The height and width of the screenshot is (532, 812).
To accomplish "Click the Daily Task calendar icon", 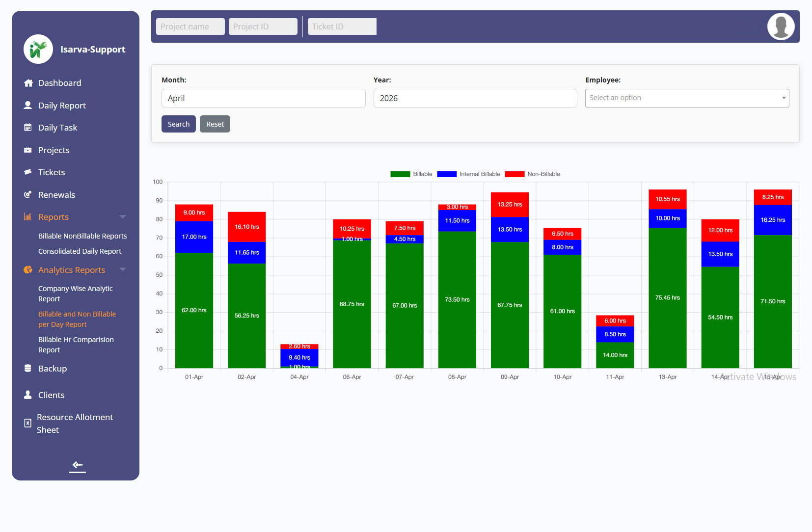I will [28, 128].
